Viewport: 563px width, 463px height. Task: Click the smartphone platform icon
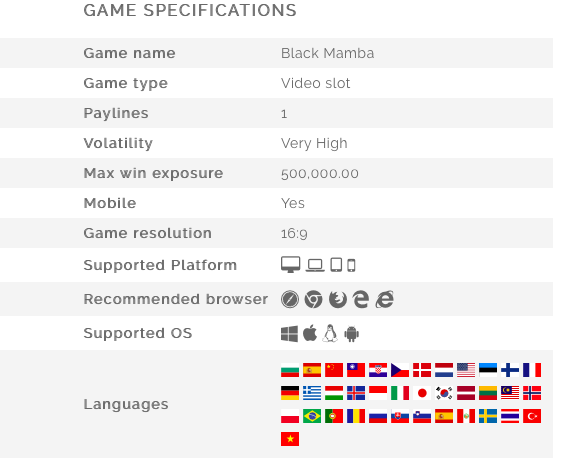(352, 265)
